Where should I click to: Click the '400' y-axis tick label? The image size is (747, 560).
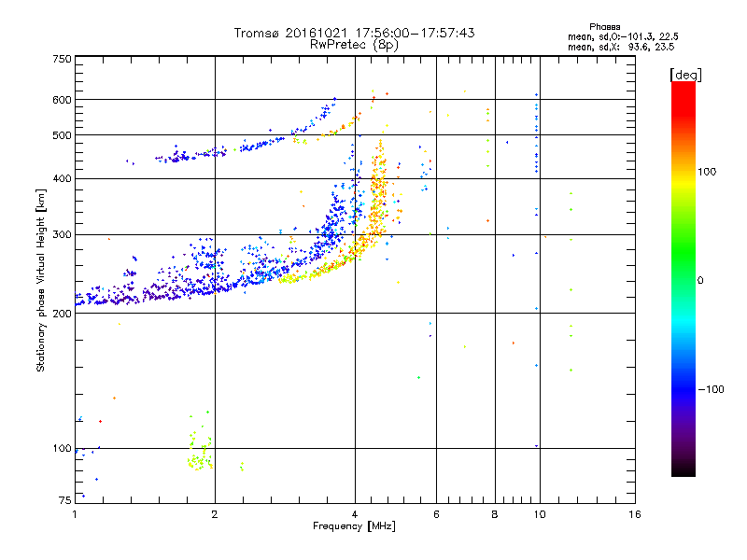click(x=62, y=179)
